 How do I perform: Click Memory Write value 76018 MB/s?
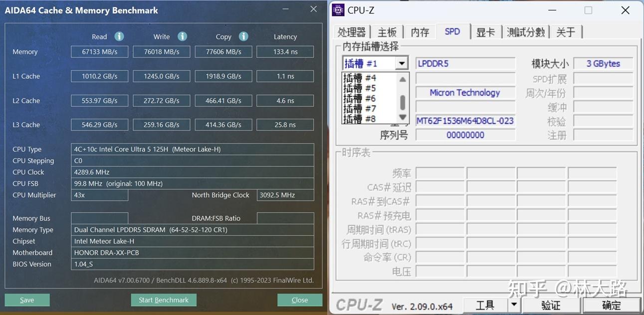click(161, 52)
